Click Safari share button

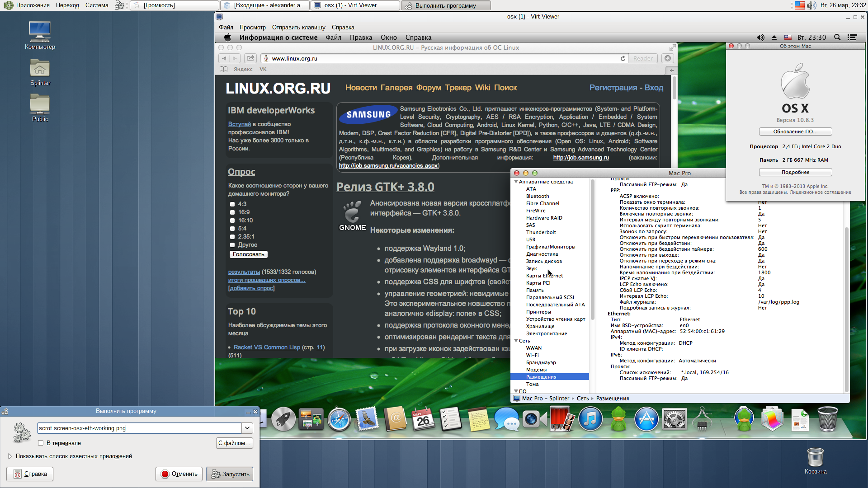click(x=250, y=58)
